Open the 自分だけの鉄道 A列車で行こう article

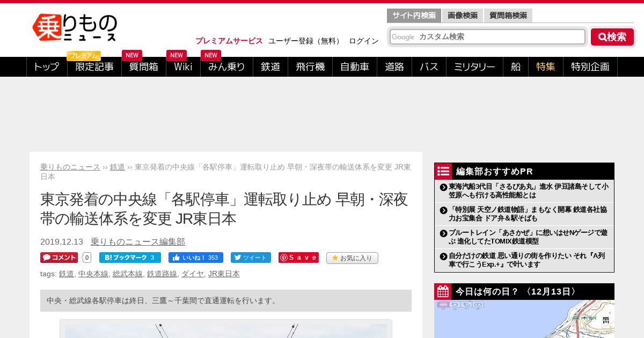click(x=528, y=260)
